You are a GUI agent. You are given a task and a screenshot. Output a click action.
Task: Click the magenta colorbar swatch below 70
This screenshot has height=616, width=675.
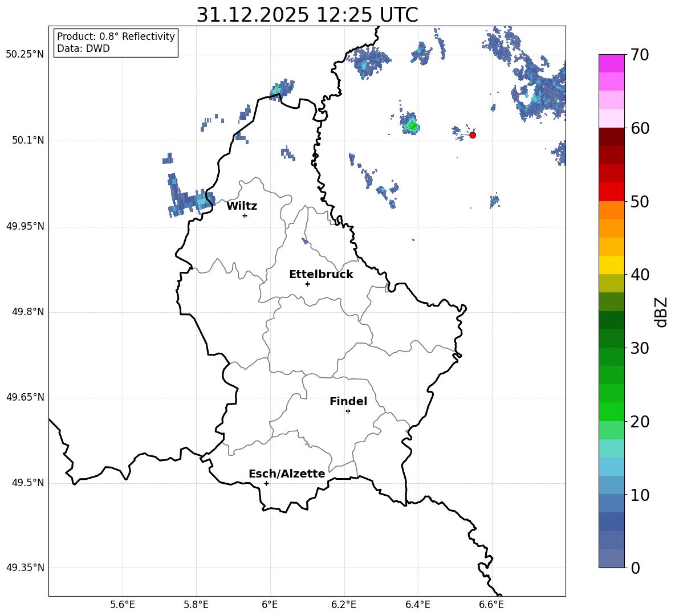pos(611,63)
